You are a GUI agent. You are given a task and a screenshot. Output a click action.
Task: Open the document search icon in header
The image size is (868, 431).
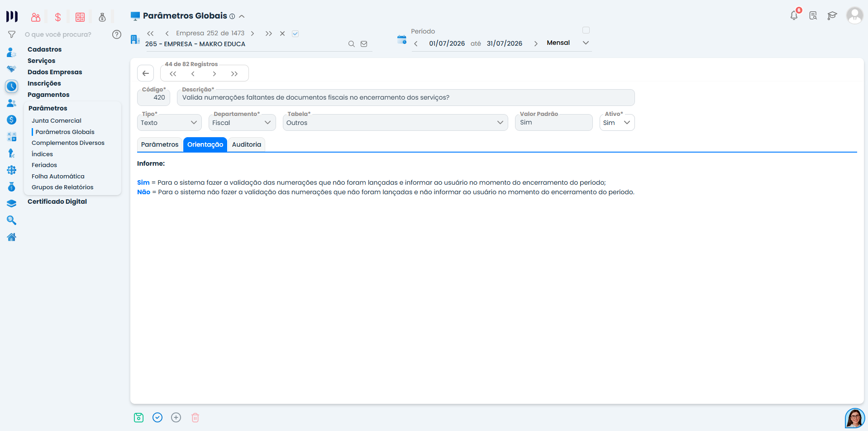(x=813, y=15)
